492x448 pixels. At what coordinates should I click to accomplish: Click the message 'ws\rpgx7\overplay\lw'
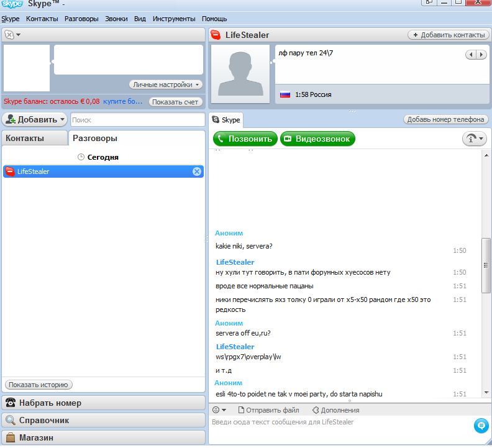(248, 357)
